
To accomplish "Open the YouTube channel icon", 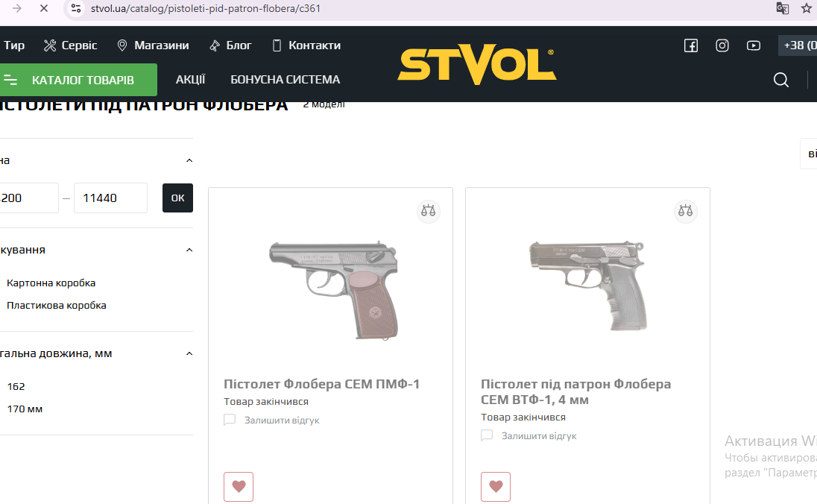I will tap(754, 46).
